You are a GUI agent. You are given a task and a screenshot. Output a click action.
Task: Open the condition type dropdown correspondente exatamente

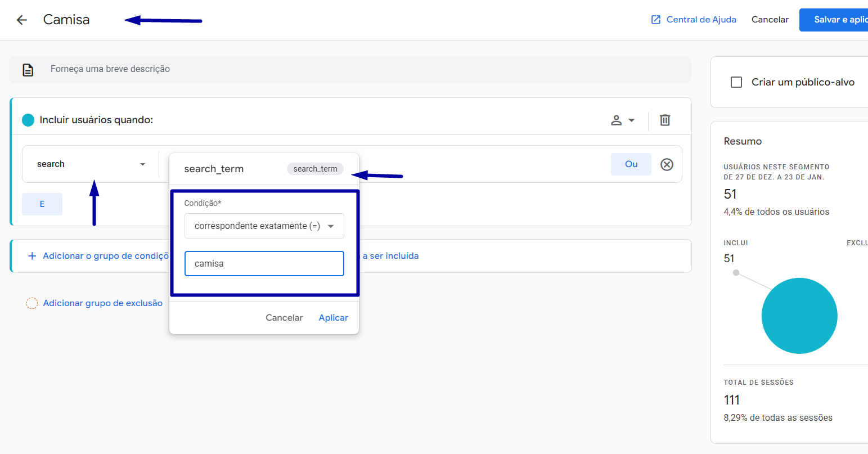[x=264, y=226]
